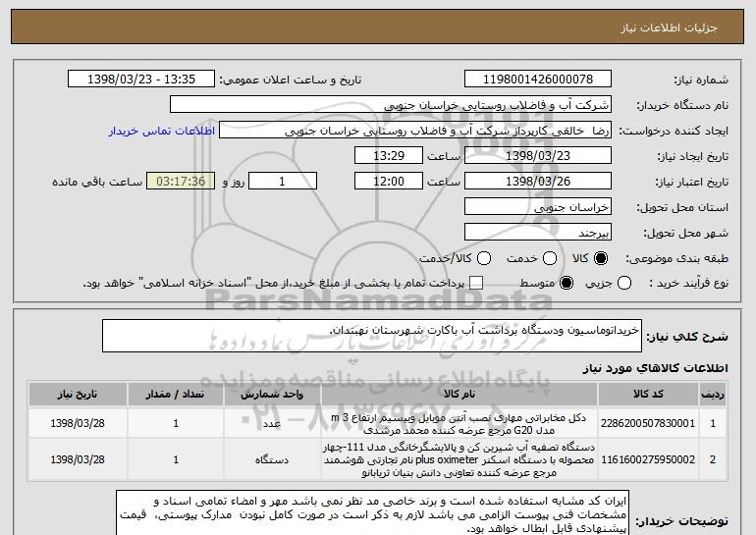Screen dimensions: 756x535
Task: Tick the اسناد خزانه اسلامی payment checkbox
Action: point(476,283)
